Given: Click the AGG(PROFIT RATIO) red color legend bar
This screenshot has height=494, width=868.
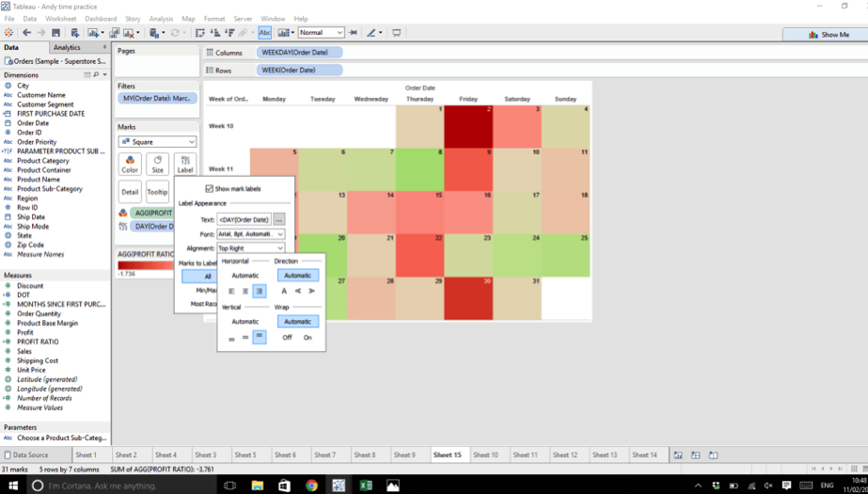Looking at the screenshot, I should point(146,265).
